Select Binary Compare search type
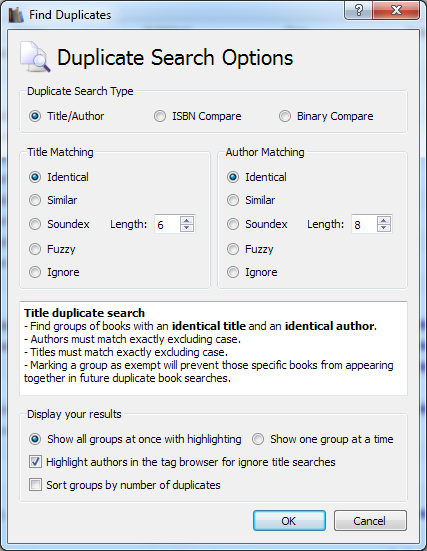 (x=326, y=116)
